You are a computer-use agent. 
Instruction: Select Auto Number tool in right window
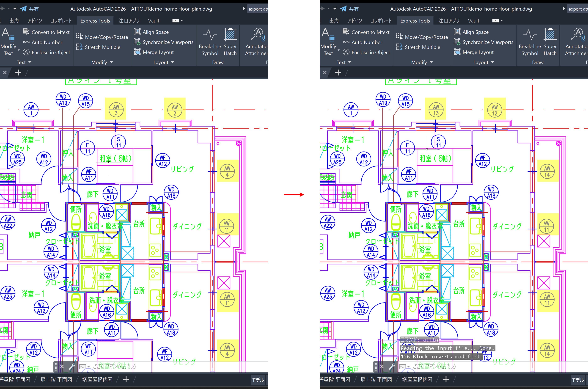367,42
